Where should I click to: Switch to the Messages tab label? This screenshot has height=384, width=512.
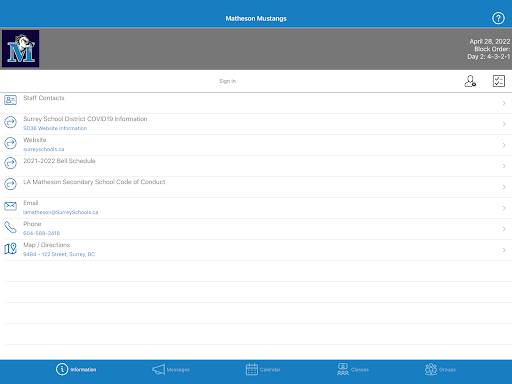point(178,370)
